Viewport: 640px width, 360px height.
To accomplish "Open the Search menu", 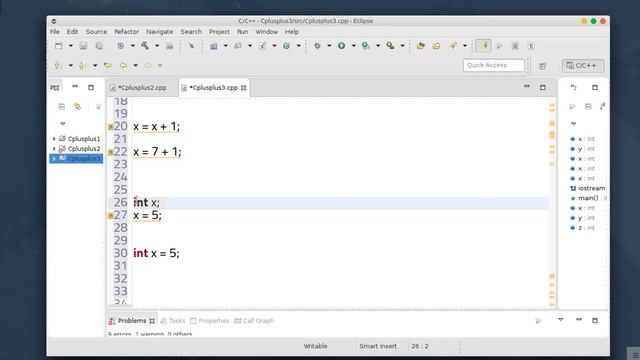I will pos(191,31).
